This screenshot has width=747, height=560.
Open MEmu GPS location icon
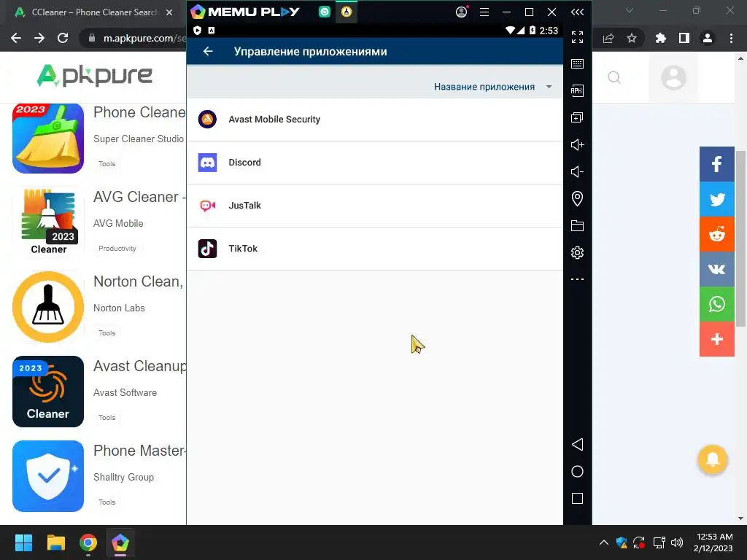(x=578, y=198)
